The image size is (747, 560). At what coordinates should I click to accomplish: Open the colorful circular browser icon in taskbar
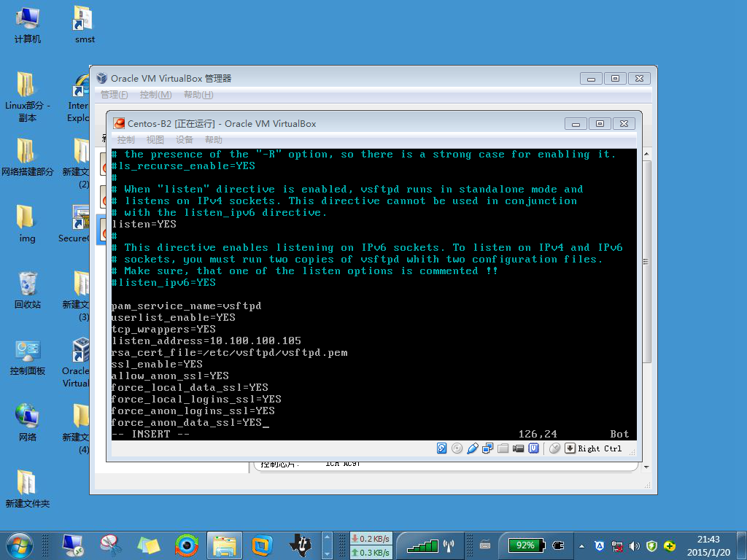[186, 545]
